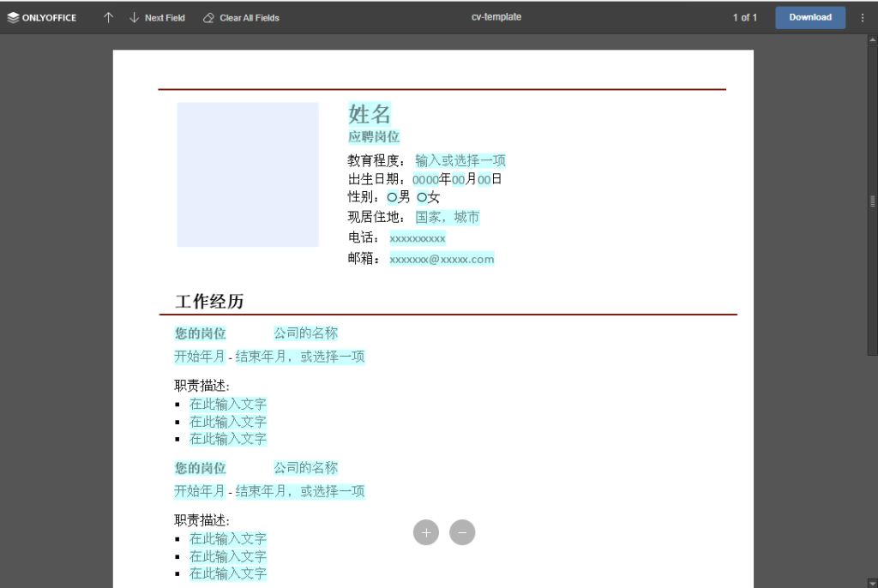This screenshot has width=878, height=588.
Task: Click the 电话 phone number field
Action: [x=418, y=237]
